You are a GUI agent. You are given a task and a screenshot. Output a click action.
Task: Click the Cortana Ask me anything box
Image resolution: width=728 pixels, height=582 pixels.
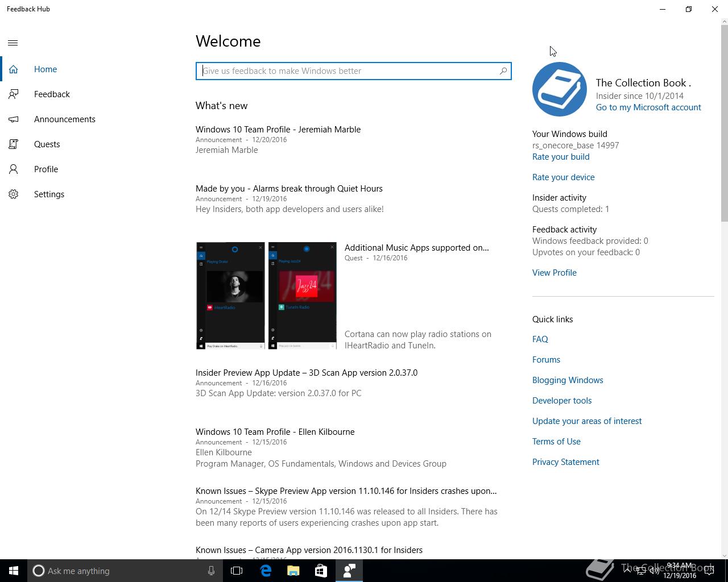[124, 571]
